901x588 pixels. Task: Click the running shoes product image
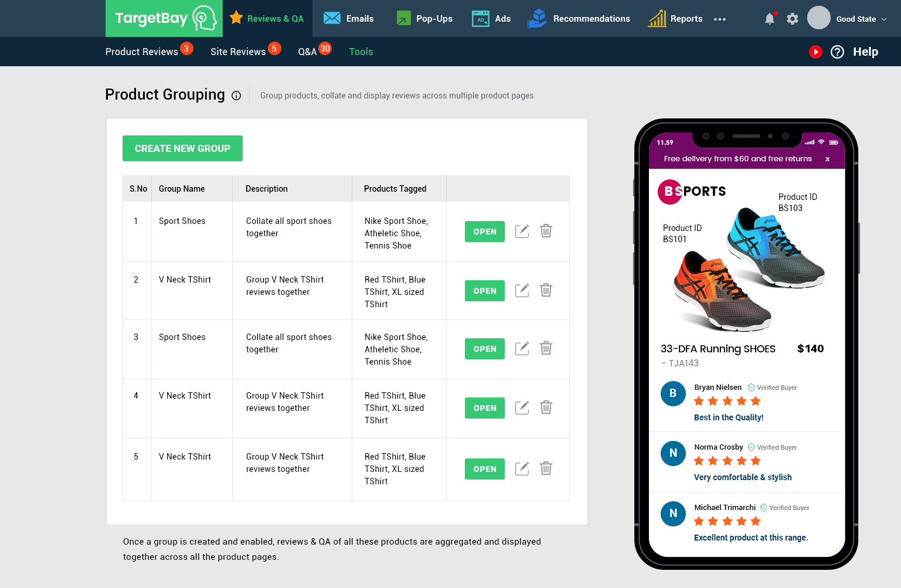click(x=748, y=268)
